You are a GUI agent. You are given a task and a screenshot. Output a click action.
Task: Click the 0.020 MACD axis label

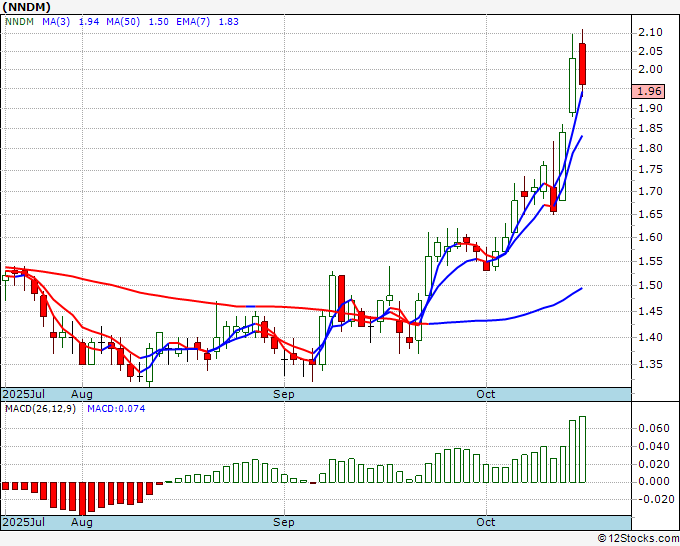(654, 464)
